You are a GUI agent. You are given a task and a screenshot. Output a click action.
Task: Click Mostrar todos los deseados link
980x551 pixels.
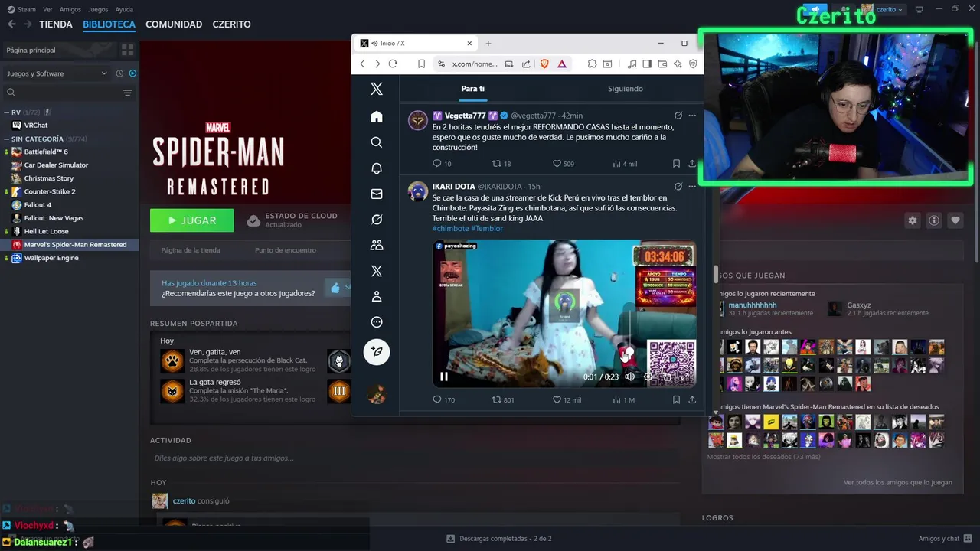(x=763, y=457)
